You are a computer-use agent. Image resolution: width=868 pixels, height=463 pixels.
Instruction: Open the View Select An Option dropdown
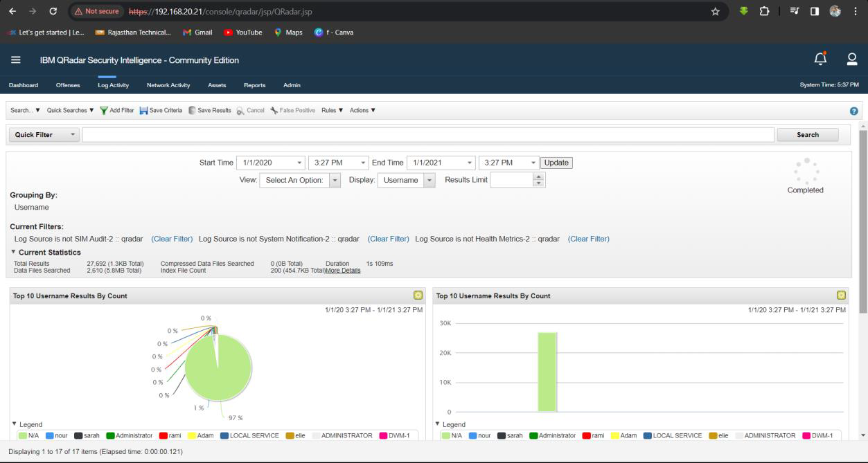pos(335,180)
